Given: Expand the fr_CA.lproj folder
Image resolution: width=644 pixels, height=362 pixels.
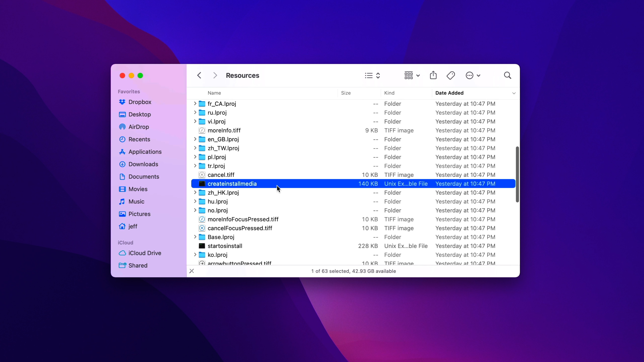Looking at the screenshot, I should tap(195, 104).
